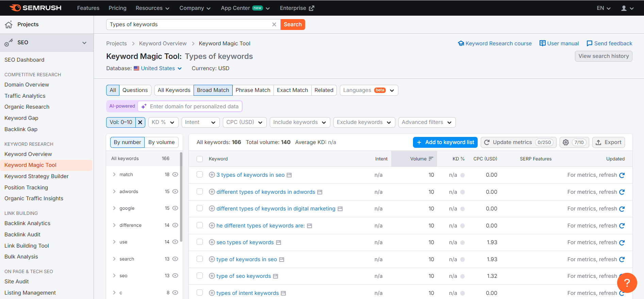Remove the Vol: 0–10 filter
This screenshot has height=299, width=644.
tap(140, 122)
